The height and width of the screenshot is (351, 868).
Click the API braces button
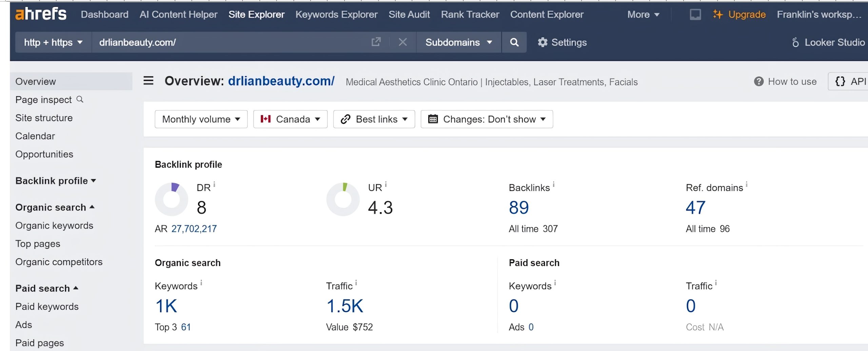click(848, 81)
